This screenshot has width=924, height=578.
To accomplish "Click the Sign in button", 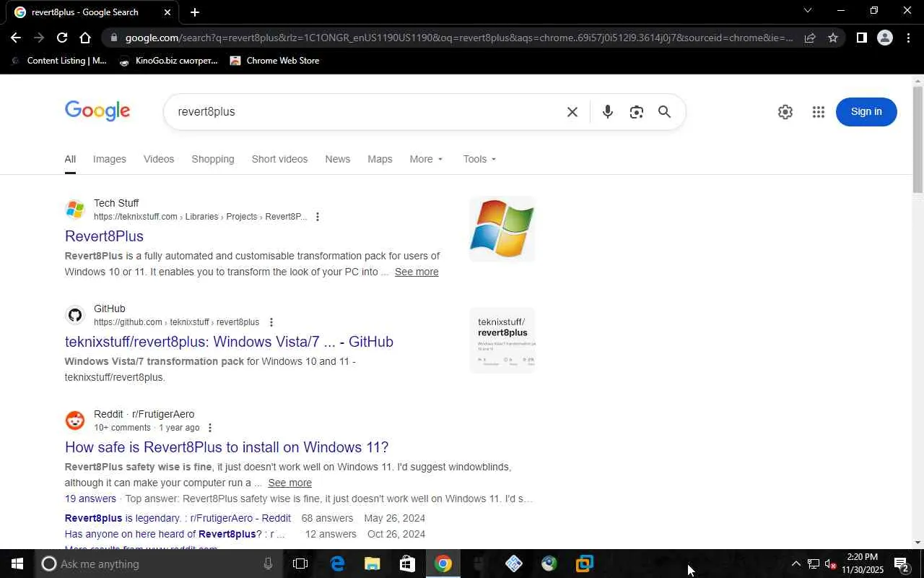I will click(866, 112).
